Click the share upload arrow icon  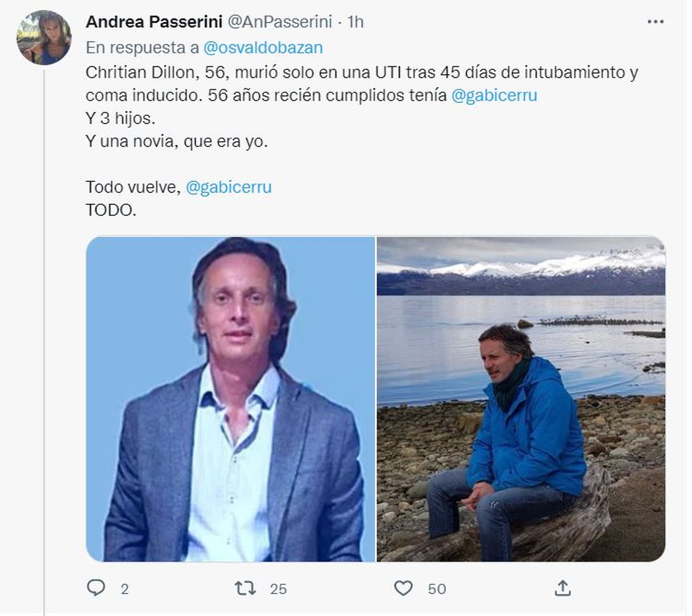[562, 588]
